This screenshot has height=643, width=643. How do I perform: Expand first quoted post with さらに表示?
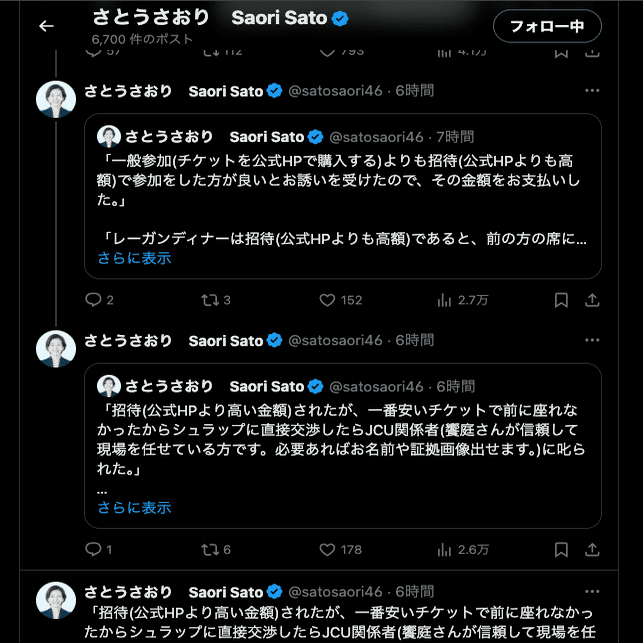click(x=134, y=258)
